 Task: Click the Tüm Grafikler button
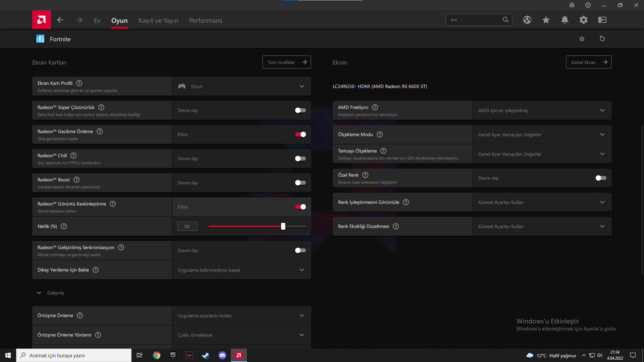click(x=286, y=62)
